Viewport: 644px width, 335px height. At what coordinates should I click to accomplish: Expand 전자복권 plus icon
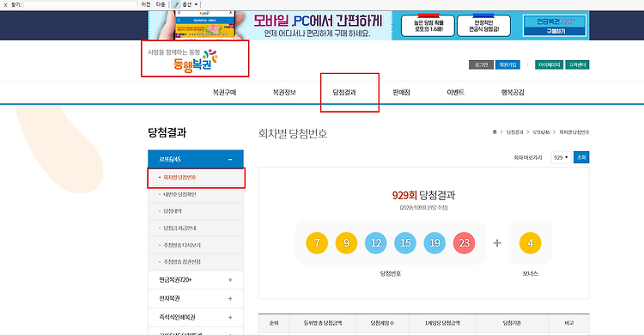click(230, 298)
